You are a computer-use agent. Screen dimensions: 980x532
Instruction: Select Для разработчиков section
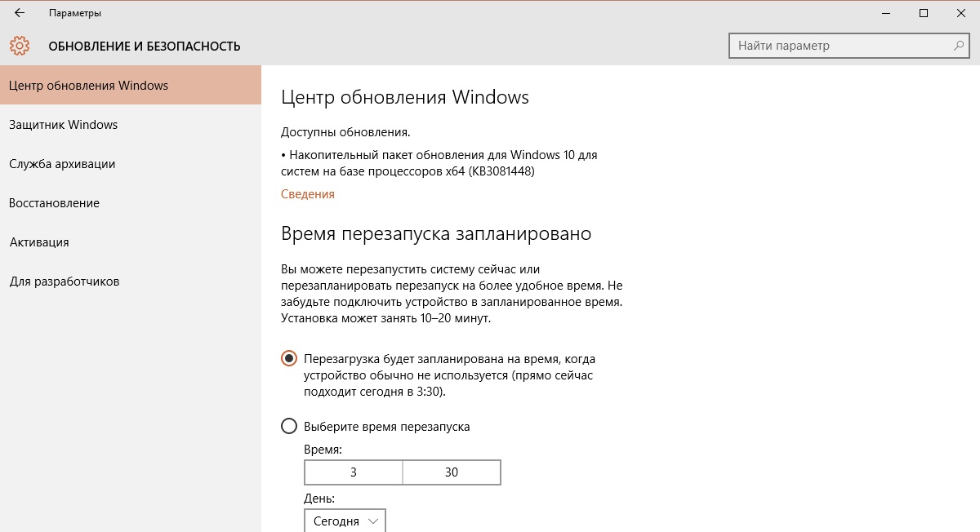pyautogui.click(x=131, y=281)
